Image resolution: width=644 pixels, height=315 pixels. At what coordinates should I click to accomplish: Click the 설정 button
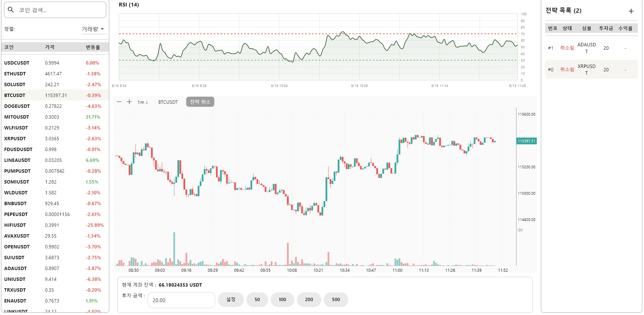coord(231,299)
